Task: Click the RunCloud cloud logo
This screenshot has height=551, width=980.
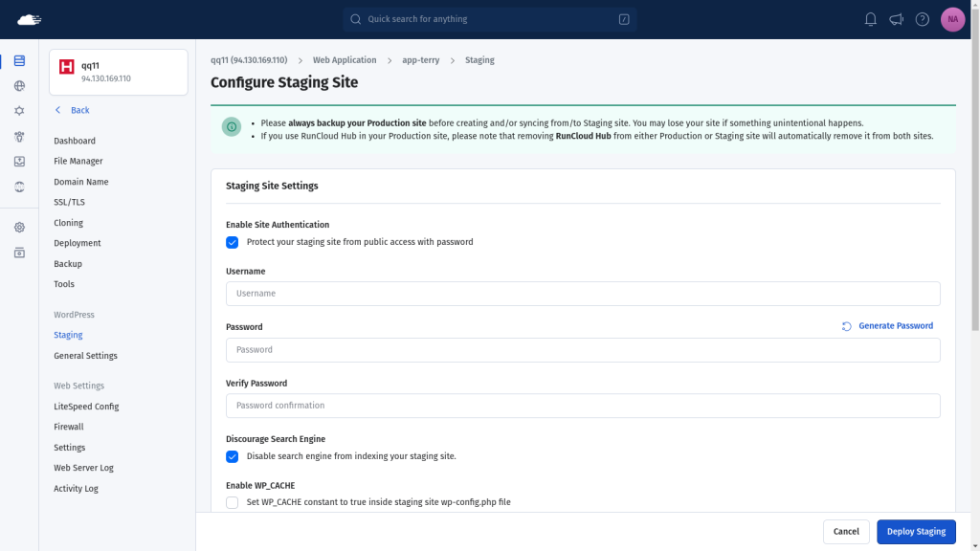Action: 30,19
